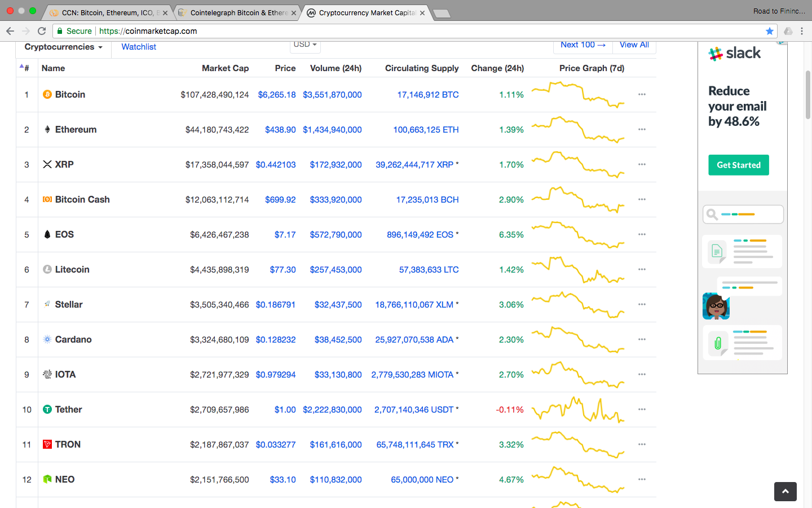Close the Cointelegraph browser tab
812x508 pixels.
[x=294, y=13]
